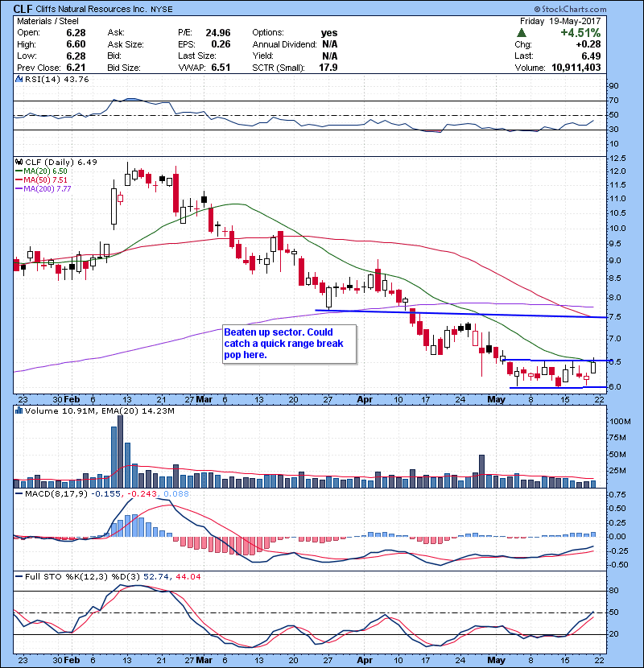The image size is (644, 668).
Task: Click the MA(20) 6.50 legend entry
Action: (41, 171)
